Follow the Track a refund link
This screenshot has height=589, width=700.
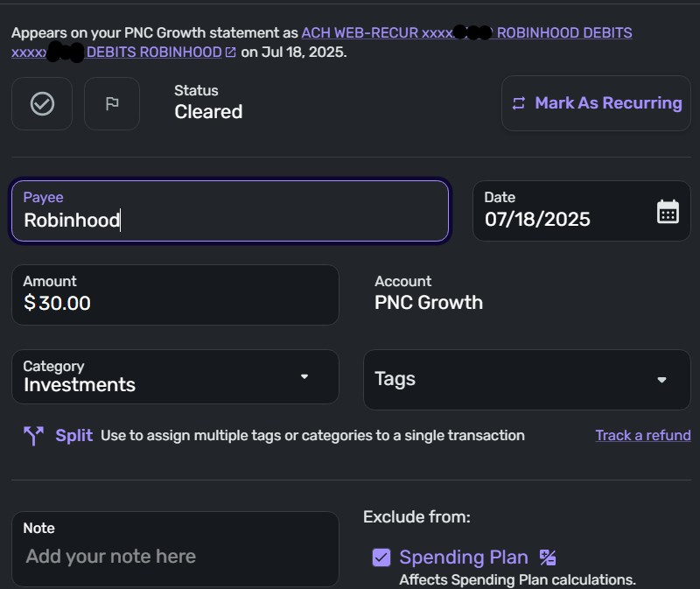point(643,435)
